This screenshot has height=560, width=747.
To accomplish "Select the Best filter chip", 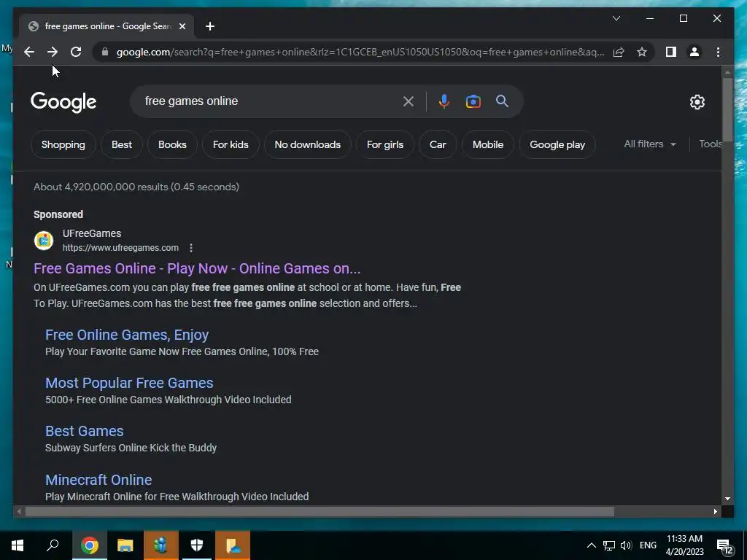I will [122, 144].
